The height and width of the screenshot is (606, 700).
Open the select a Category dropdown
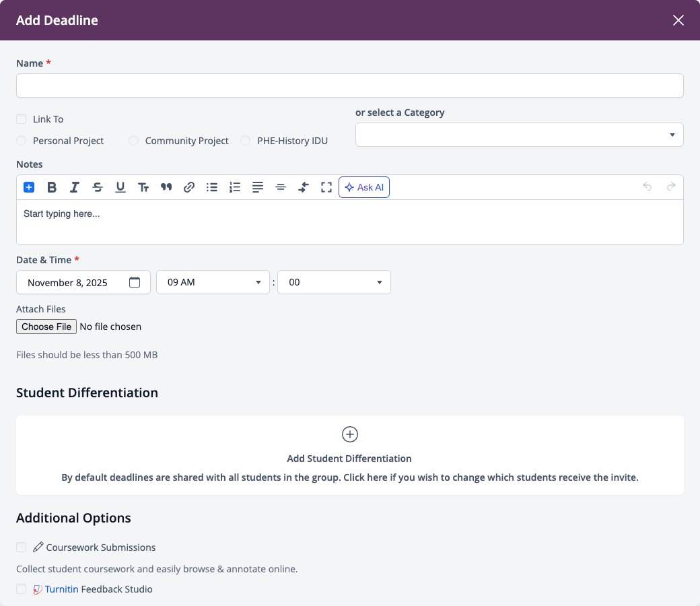point(519,135)
